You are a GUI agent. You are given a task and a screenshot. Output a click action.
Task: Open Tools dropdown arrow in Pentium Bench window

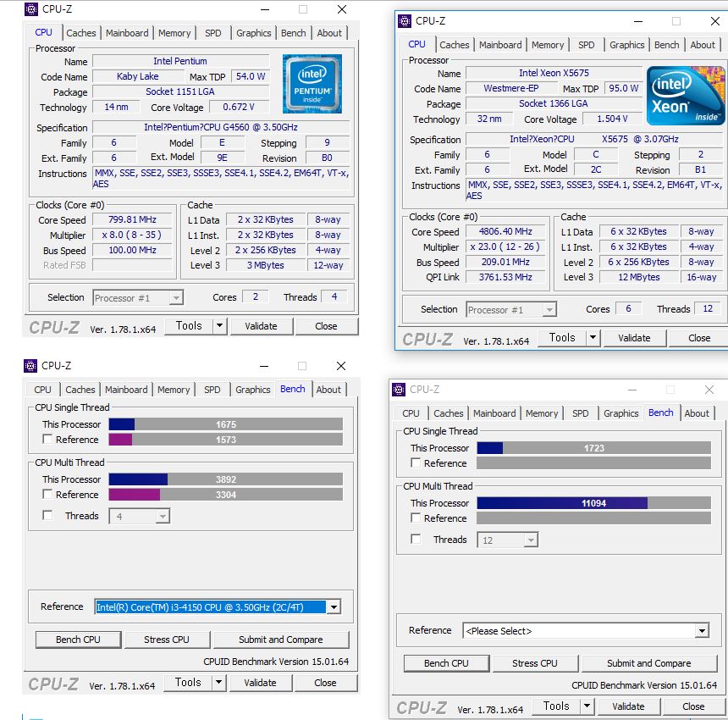[x=218, y=683]
